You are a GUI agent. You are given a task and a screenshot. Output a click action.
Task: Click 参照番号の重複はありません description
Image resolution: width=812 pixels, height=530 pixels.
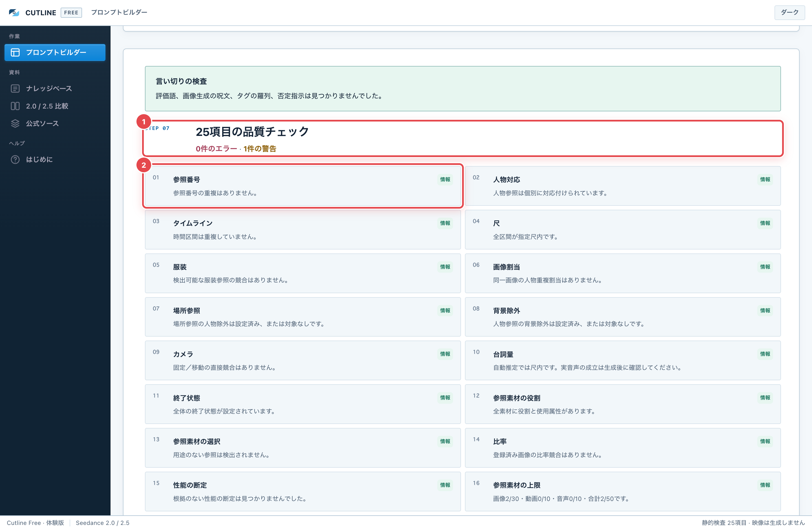(215, 193)
